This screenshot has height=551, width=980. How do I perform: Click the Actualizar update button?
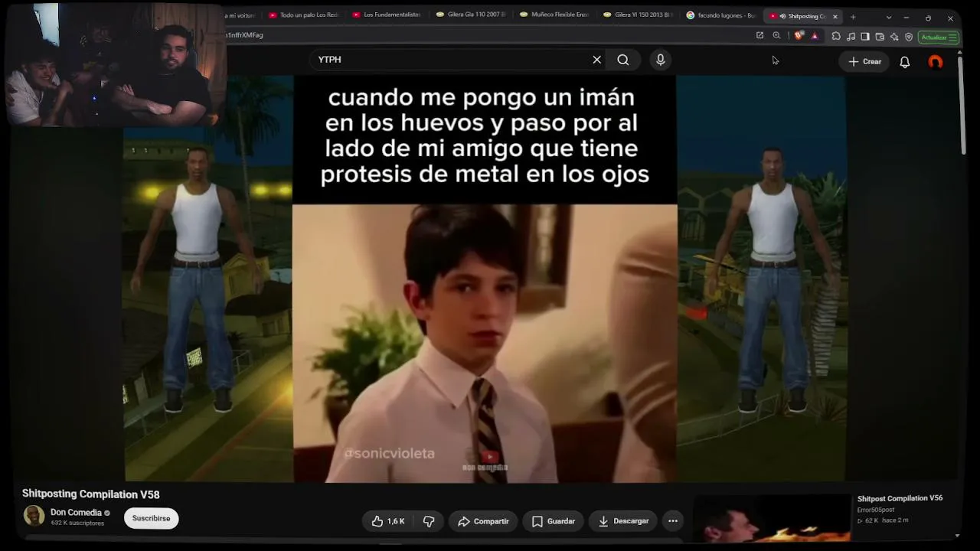click(938, 37)
